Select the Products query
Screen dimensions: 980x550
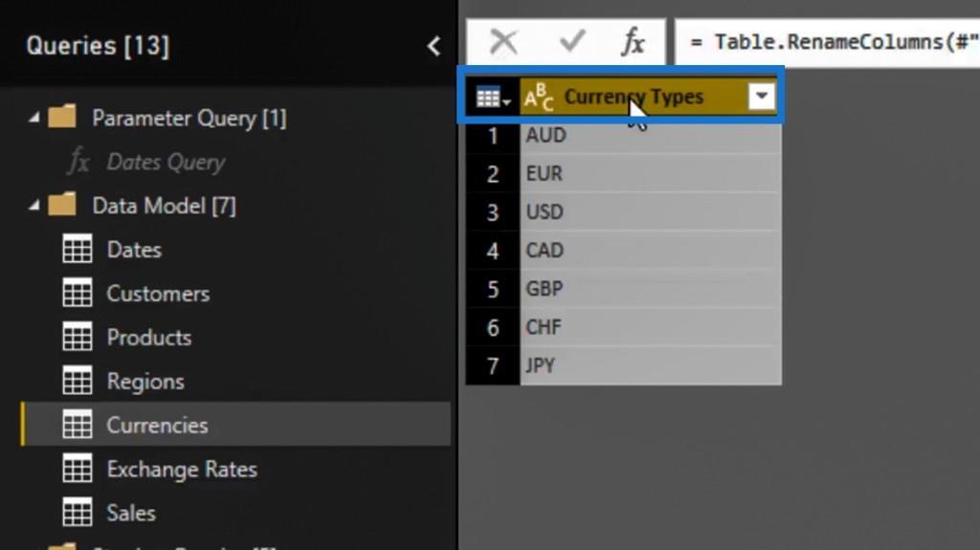click(148, 338)
